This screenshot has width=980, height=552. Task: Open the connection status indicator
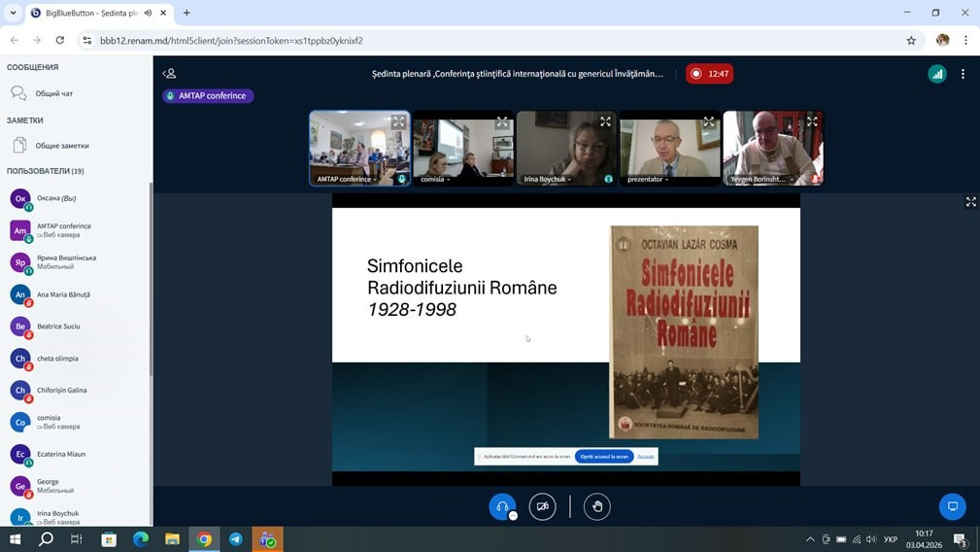937,74
